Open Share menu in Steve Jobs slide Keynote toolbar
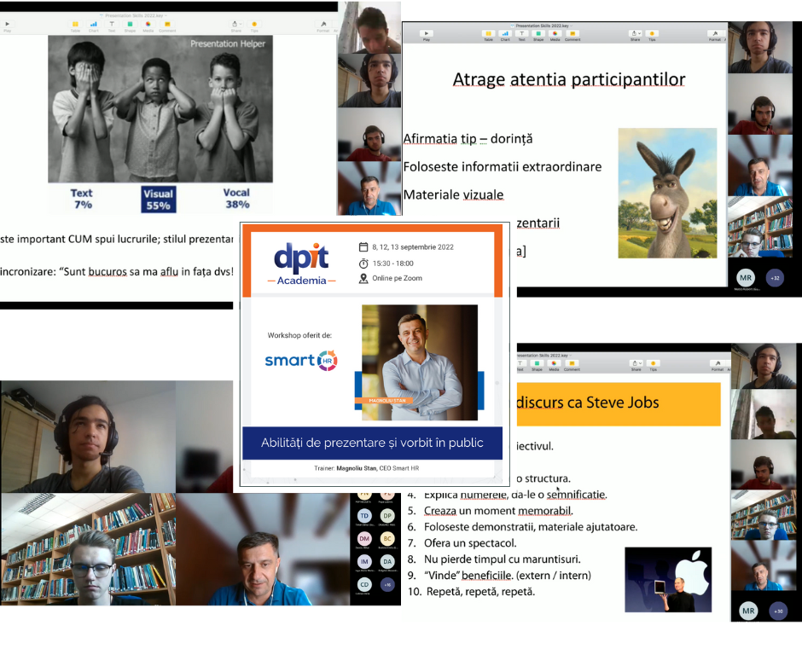This screenshot has height=672, width=802. coord(636,363)
